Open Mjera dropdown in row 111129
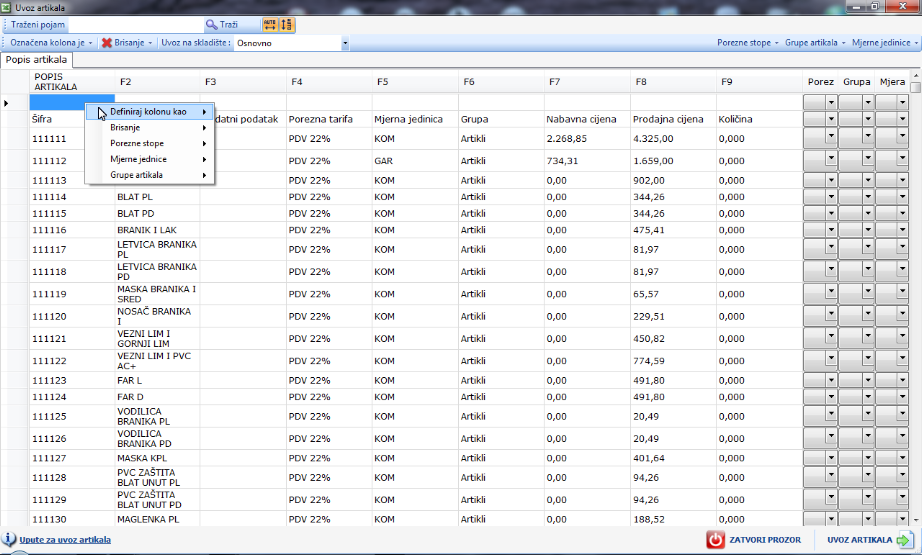Image resolution: width=922 pixels, height=555 pixels. pos(903,497)
